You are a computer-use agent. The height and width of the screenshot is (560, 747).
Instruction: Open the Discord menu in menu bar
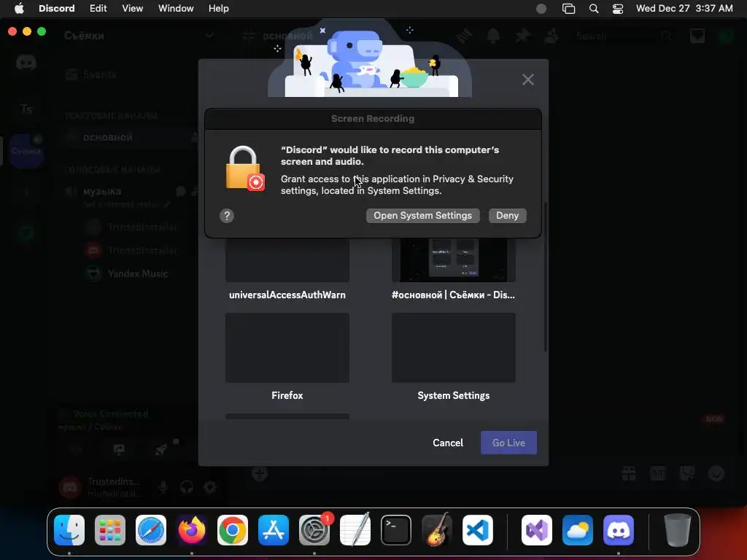coord(57,9)
